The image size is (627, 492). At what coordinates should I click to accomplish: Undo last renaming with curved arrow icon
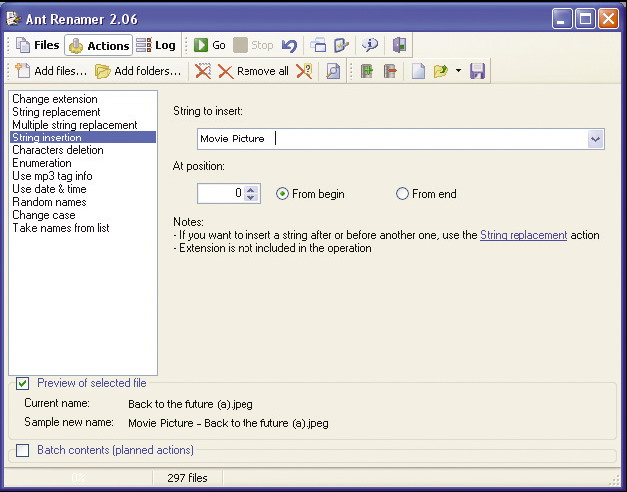290,46
